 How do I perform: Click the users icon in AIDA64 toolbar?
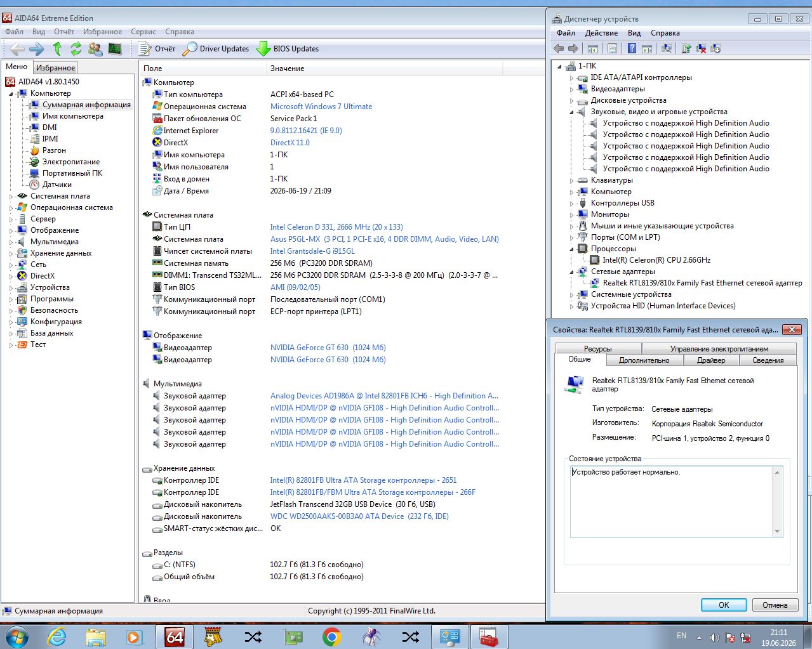95,49
